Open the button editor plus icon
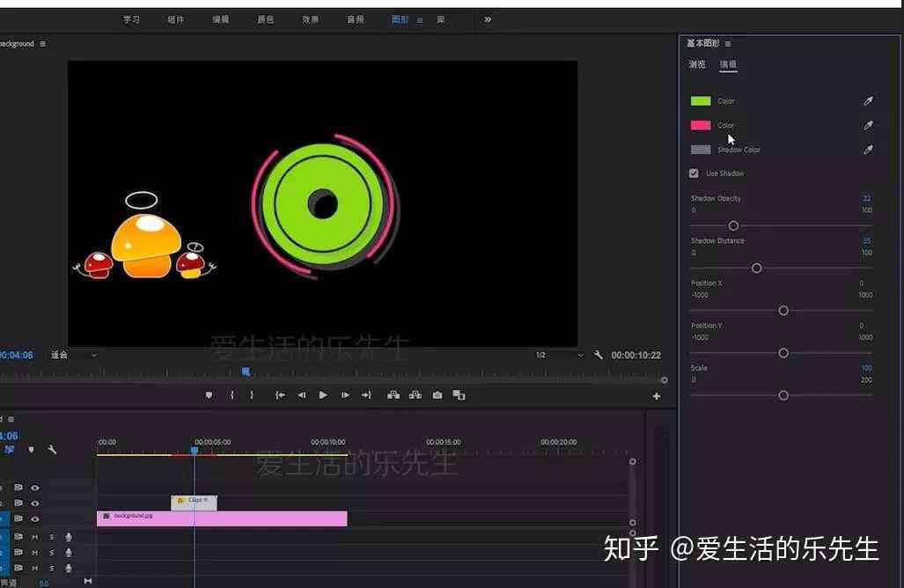 point(656,396)
